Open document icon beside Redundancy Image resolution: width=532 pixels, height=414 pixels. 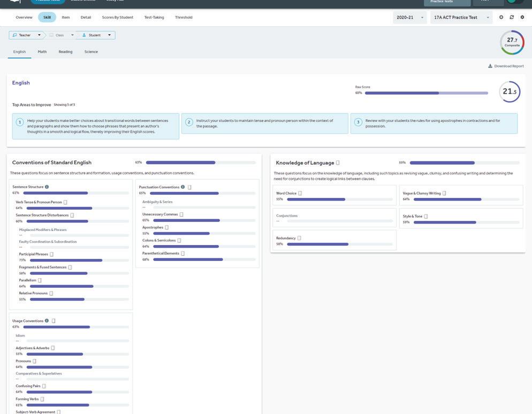coord(299,239)
